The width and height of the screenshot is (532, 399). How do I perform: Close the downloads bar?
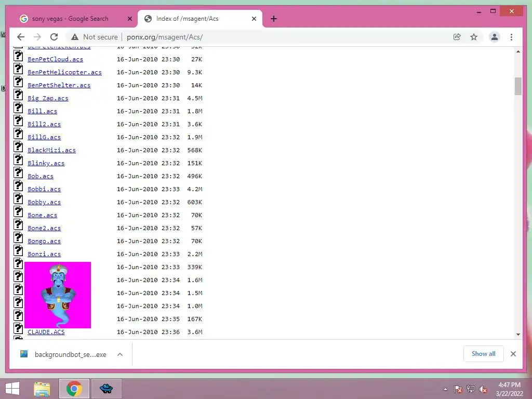click(513, 354)
